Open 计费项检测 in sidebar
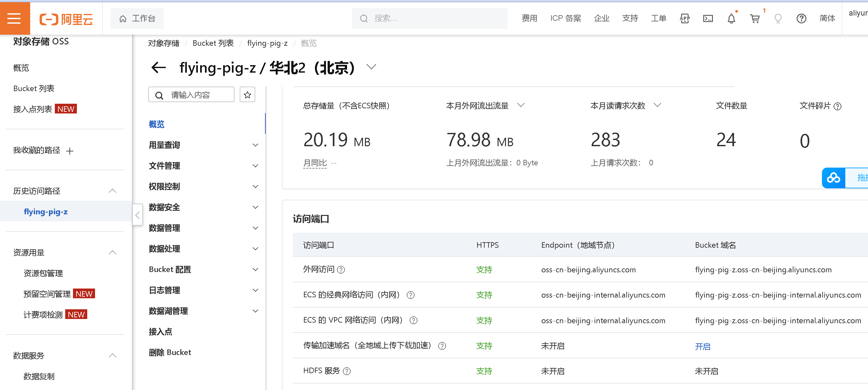 (43, 315)
